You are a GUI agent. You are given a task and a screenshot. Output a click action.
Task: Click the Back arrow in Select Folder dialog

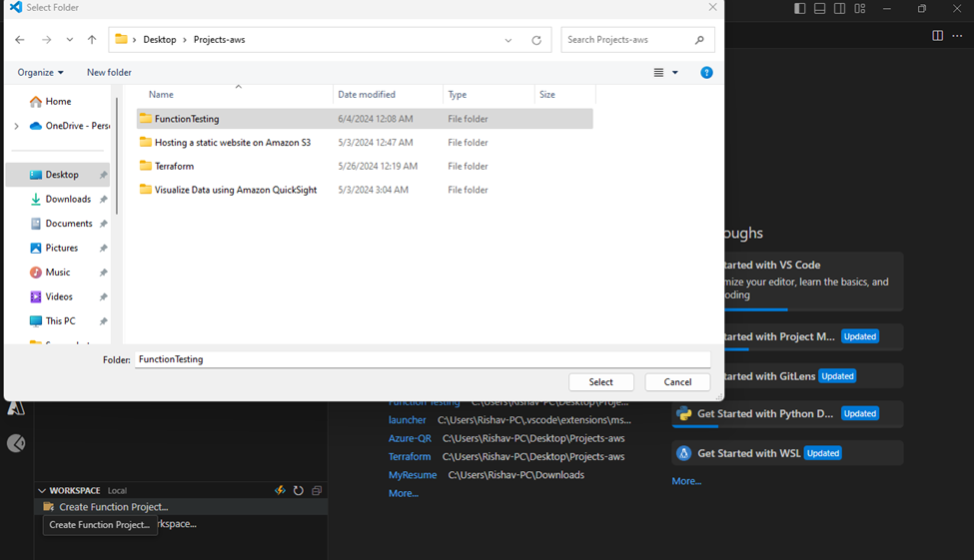point(20,40)
